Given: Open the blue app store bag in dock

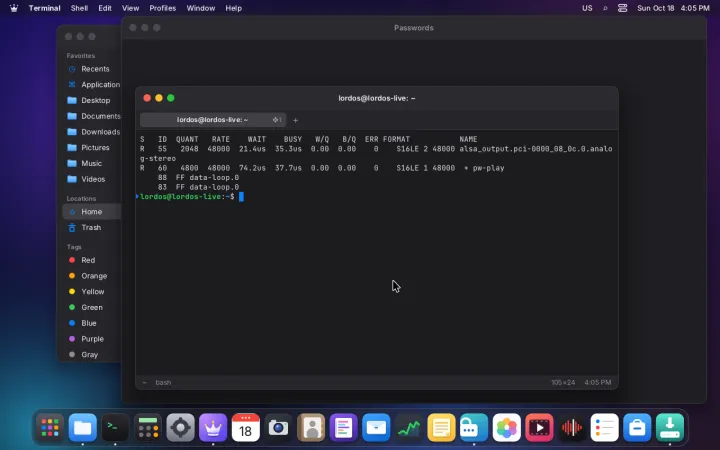Looking at the screenshot, I should pos(637,428).
